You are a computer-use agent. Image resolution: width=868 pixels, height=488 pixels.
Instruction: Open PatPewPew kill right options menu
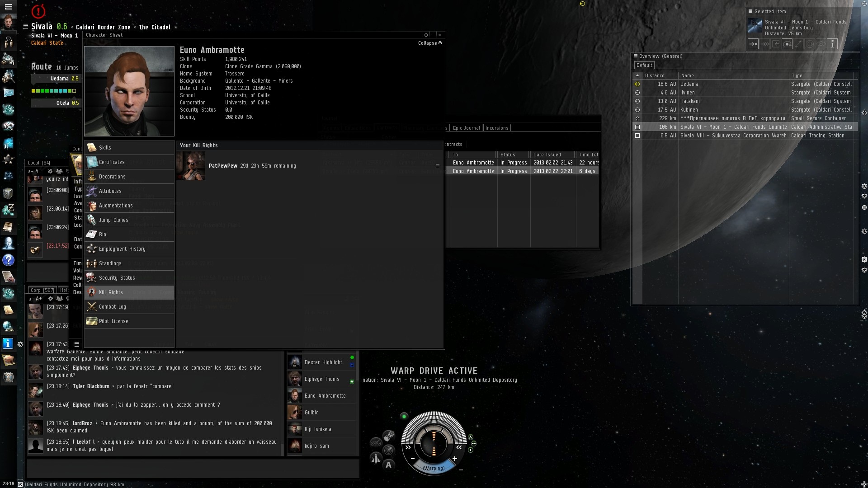pyautogui.click(x=437, y=166)
